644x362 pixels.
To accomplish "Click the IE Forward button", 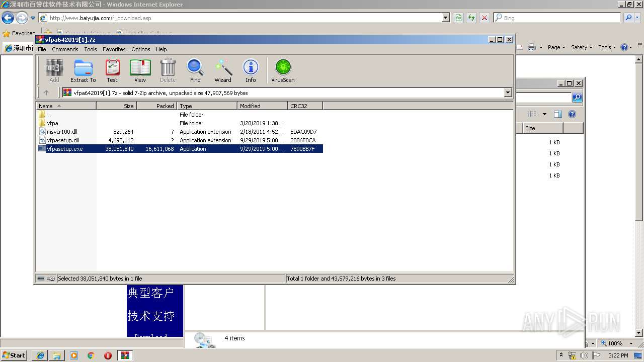I will 22,18.
